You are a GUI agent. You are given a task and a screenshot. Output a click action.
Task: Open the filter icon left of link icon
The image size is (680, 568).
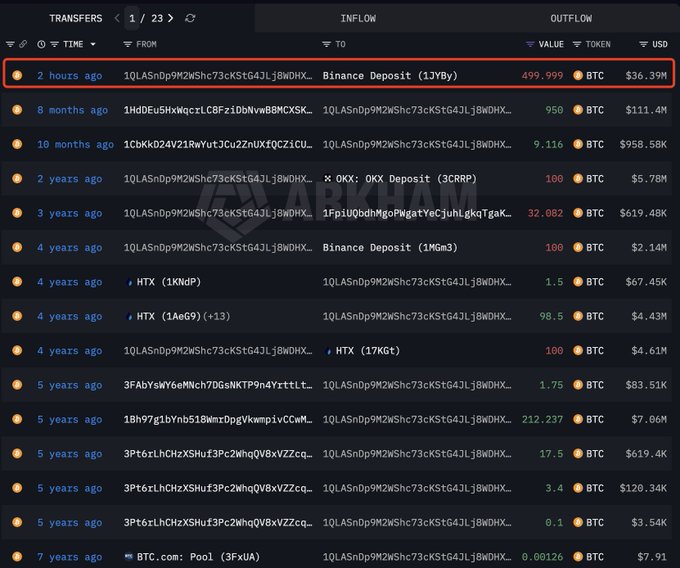pyautogui.click(x=10, y=45)
